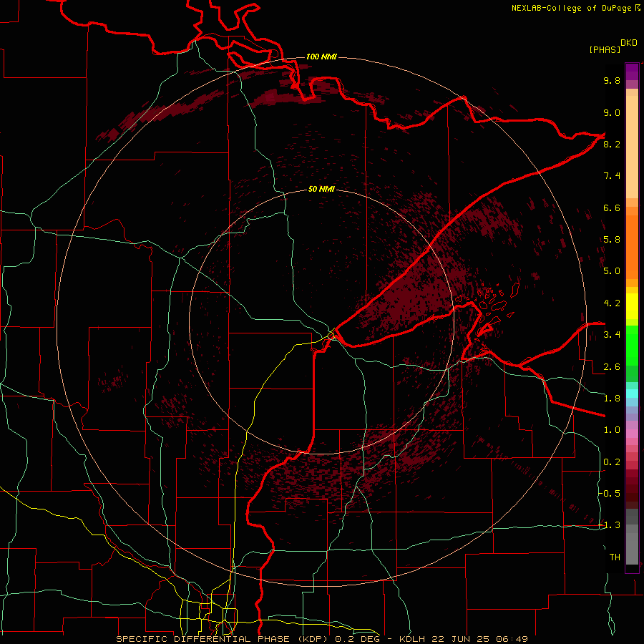Click the 7.4 scale value
This screenshot has width=644, height=644.
point(612,176)
